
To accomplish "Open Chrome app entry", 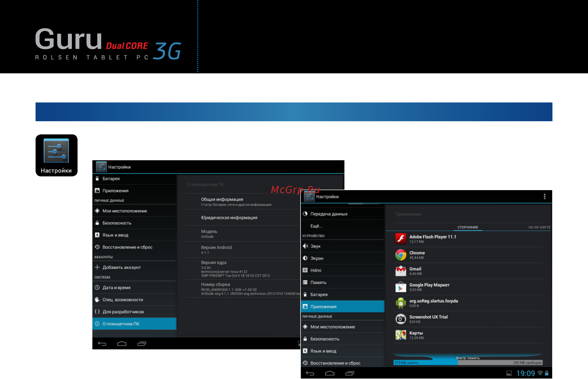I will pos(468,255).
